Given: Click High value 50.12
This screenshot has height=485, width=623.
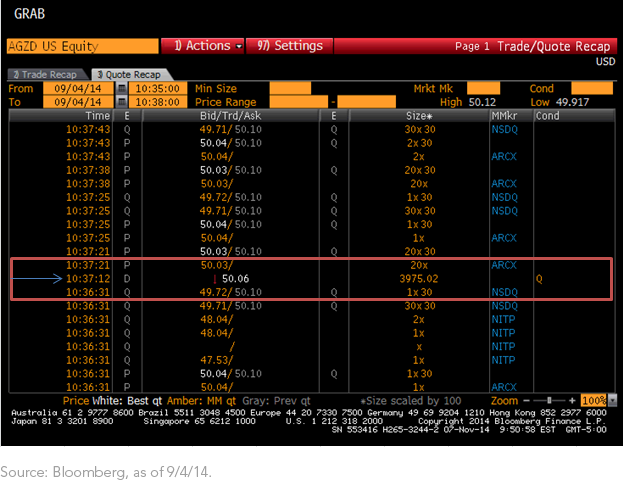Looking at the screenshot, I should point(482,102).
